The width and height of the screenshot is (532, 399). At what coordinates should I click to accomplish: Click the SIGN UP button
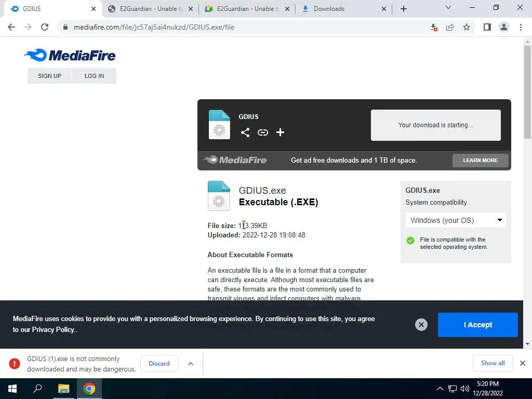coord(49,76)
